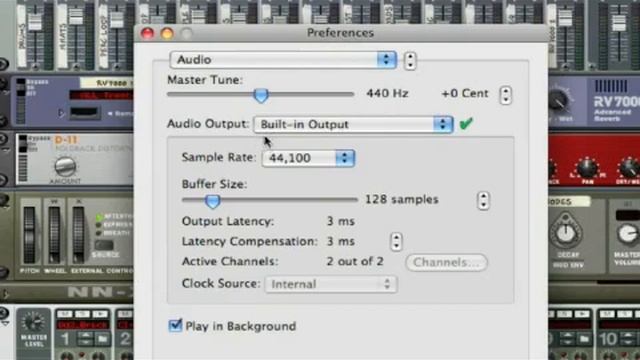Screen dimensions: 640x360
Task: Click the leftmost mixer channel fader
Action: [35, 21]
